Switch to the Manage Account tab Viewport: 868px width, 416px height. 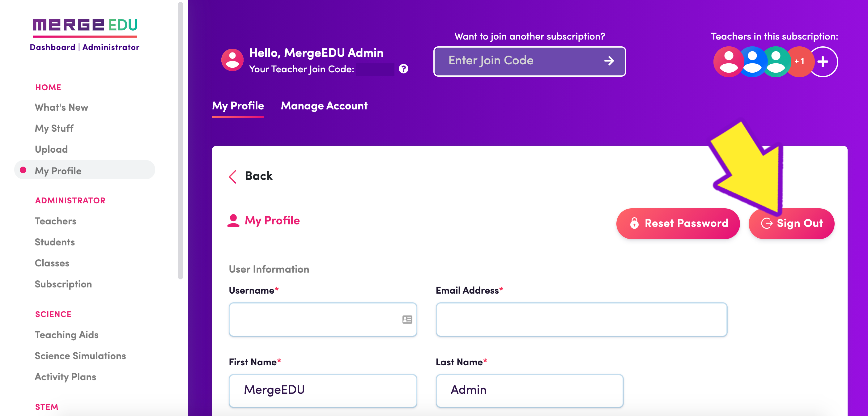324,106
